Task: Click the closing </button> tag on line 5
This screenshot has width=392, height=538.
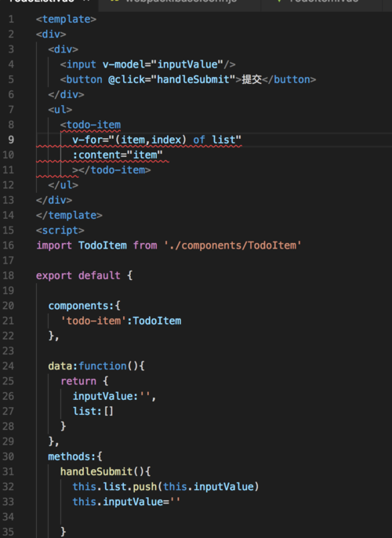Action: point(289,80)
